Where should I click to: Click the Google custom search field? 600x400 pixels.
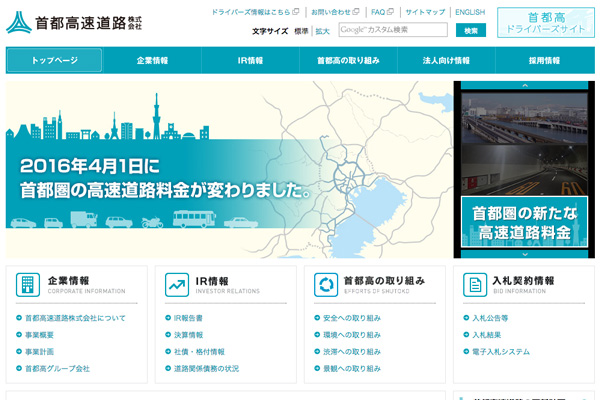pos(392,30)
